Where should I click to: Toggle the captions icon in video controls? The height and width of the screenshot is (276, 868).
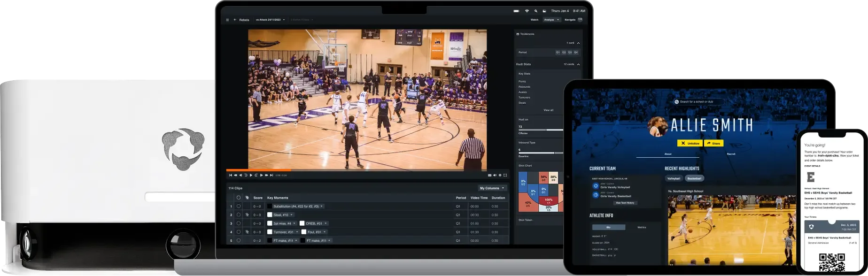[x=489, y=175]
